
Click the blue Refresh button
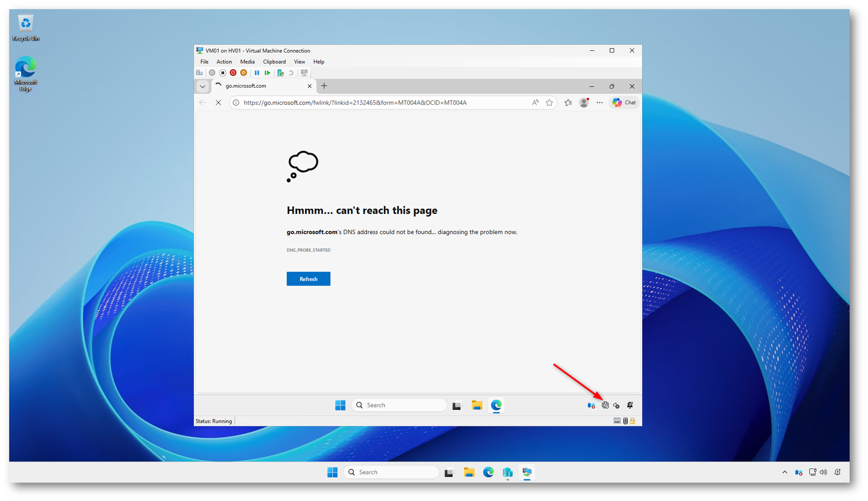click(308, 279)
